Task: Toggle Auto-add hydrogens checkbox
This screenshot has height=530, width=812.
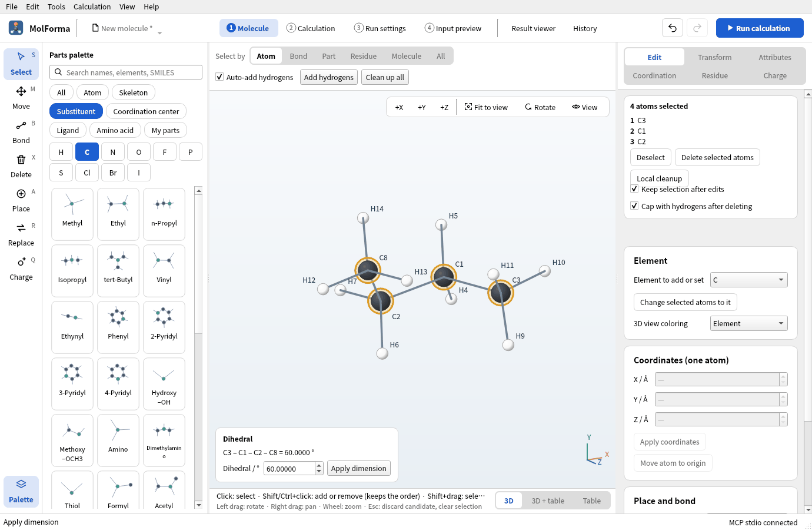Action: point(219,77)
